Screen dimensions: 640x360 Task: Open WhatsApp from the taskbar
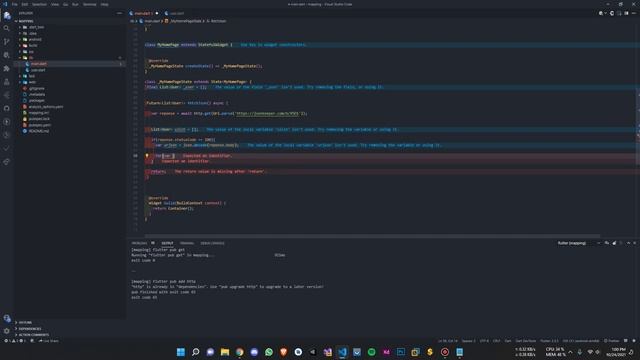[269, 352]
